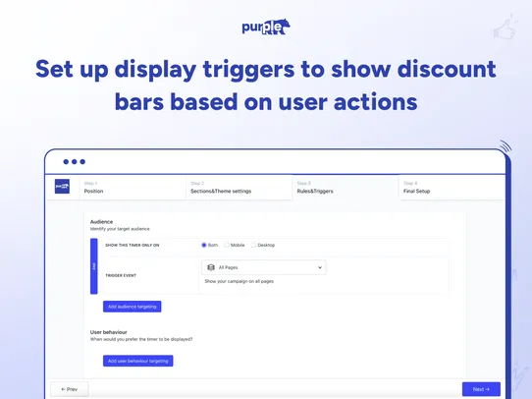This screenshot has width=532, height=399.
Task: Click Add user behaviour targeting button
Action: (138, 361)
